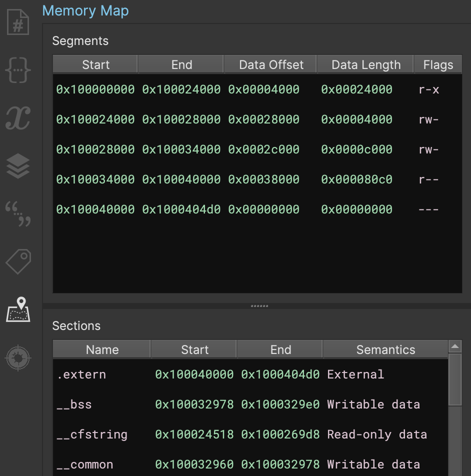This screenshot has width=471, height=476.
Task: Select the .extern section name
Action: click(81, 375)
